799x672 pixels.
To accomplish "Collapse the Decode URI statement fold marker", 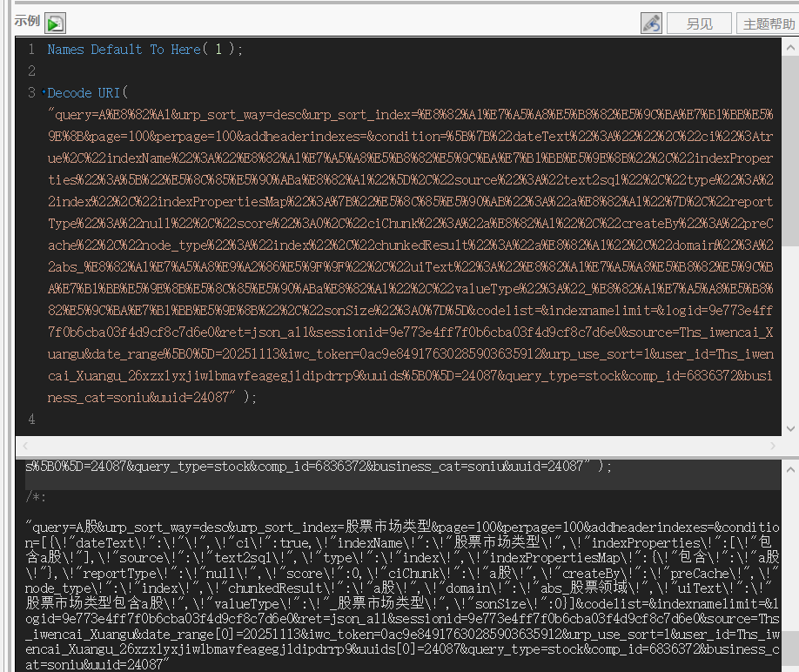I will pos(44,93).
